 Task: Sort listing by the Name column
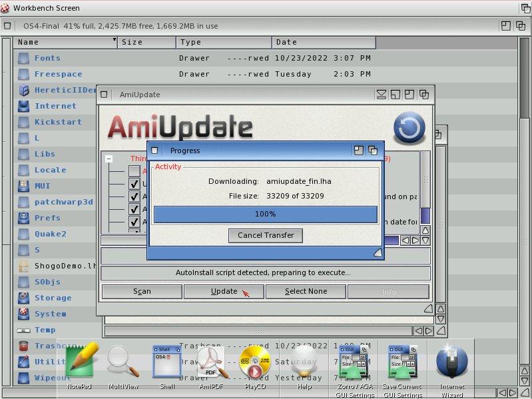click(65, 43)
